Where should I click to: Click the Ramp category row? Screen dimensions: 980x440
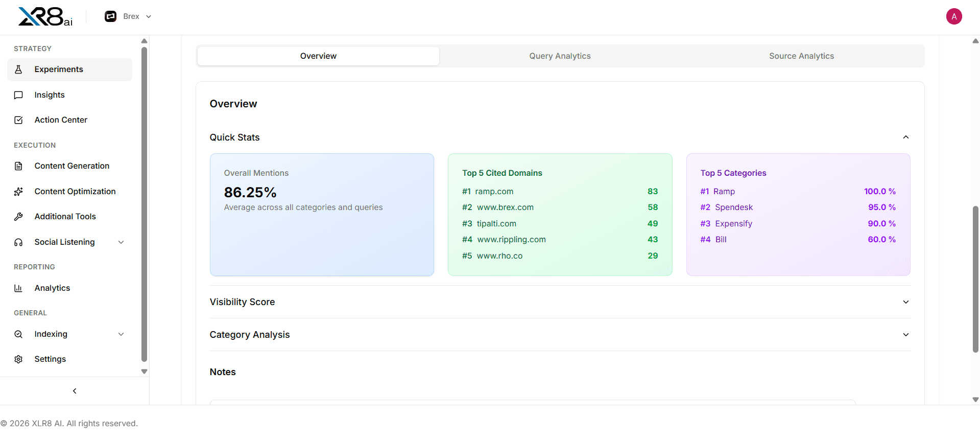click(798, 192)
